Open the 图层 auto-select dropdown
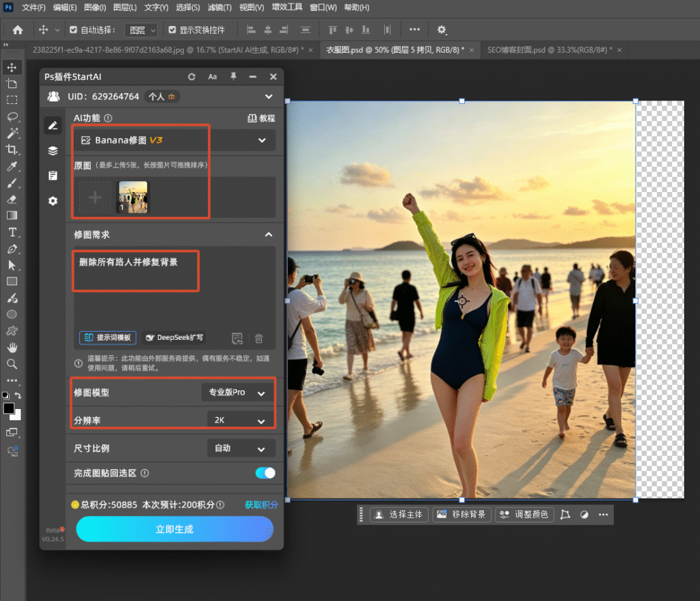 (x=141, y=30)
